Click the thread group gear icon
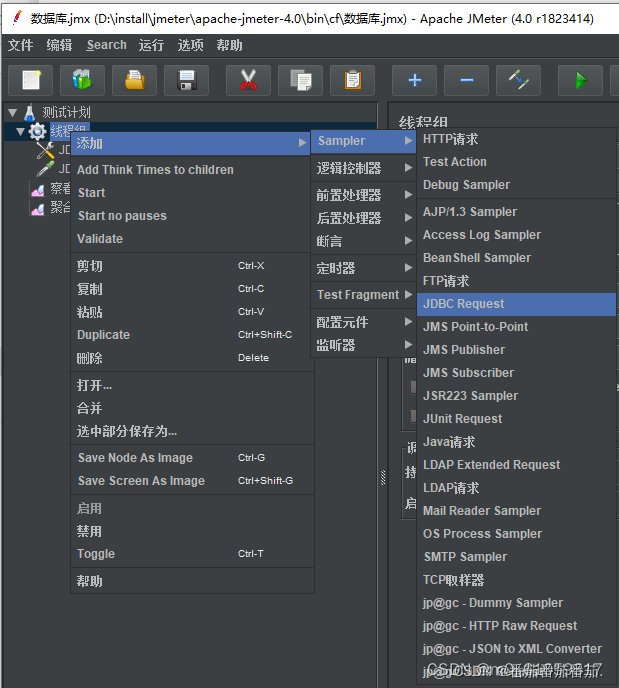Viewport: 619px width, 688px height. pos(37,132)
